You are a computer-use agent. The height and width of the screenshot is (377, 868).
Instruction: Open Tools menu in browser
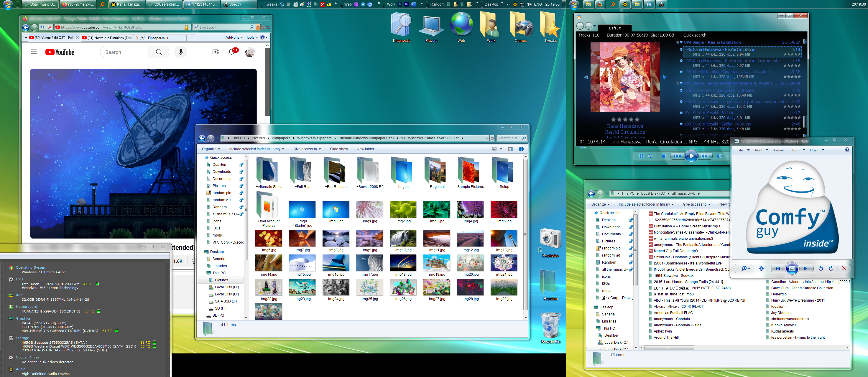pyautogui.click(x=252, y=37)
